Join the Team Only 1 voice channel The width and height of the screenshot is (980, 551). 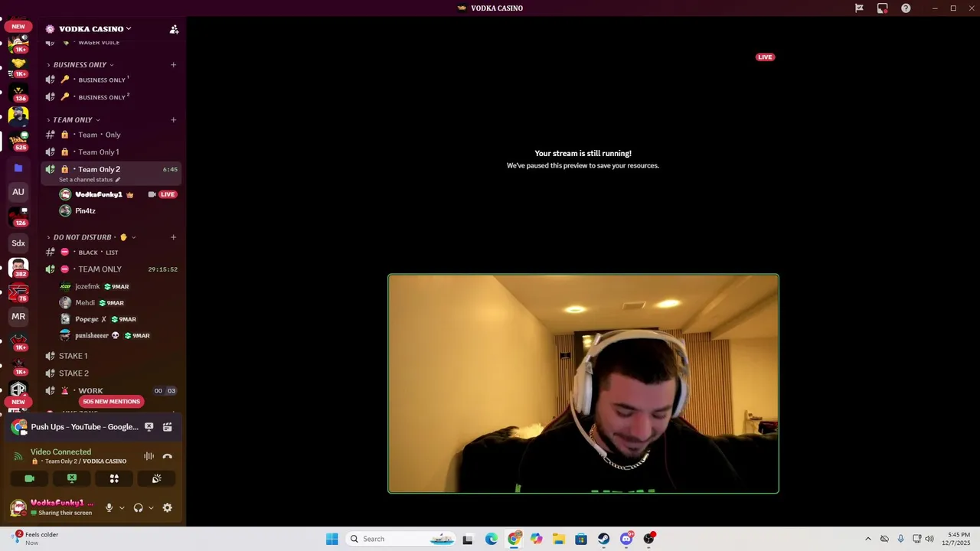pos(111,152)
